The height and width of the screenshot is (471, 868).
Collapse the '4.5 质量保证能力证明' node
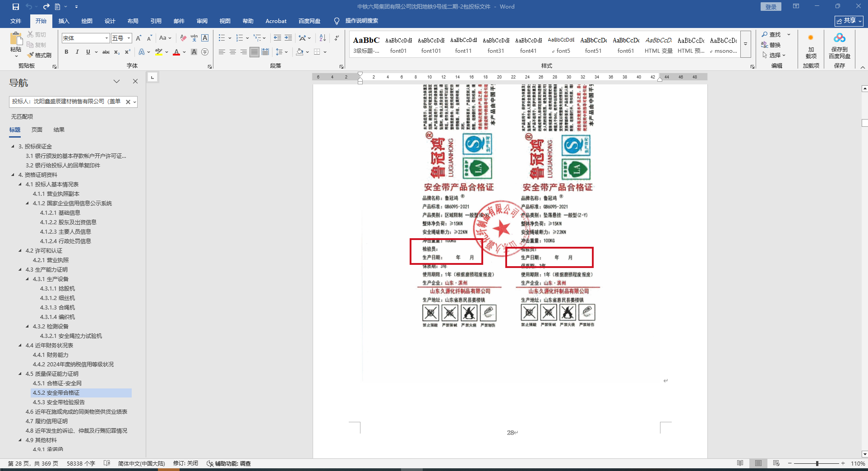20,374
